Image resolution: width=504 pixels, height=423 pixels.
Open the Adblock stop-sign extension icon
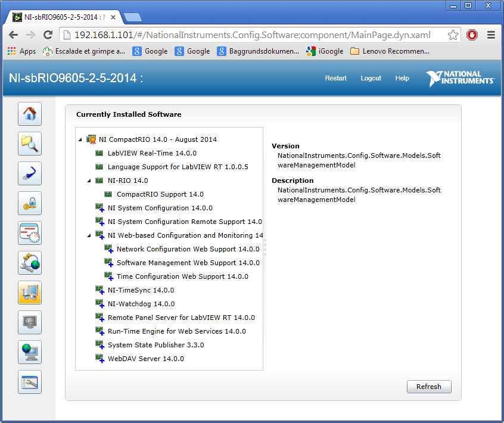[x=472, y=35]
